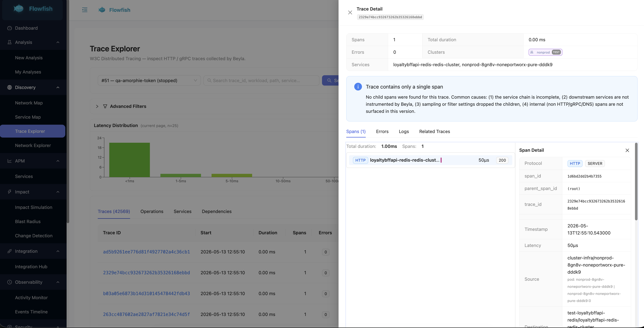Collapse the Integration menu section
644x328 pixels.
[x=58, y=251]
